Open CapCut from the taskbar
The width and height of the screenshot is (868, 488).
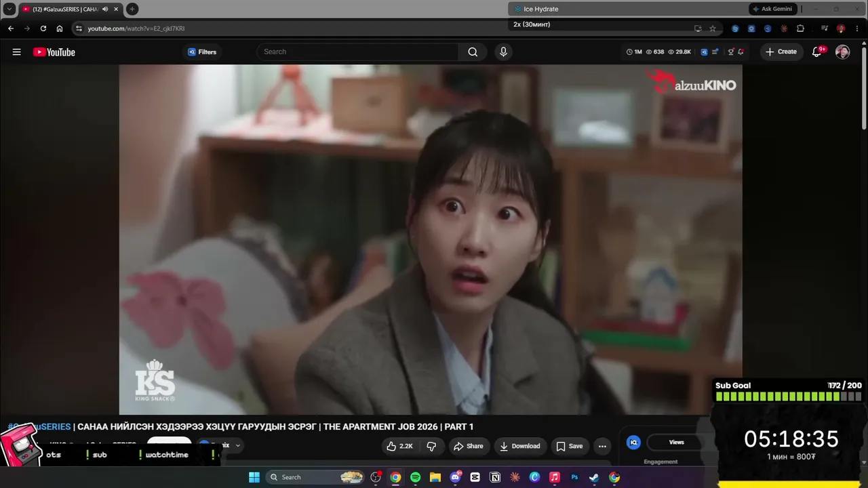tap(475, 477)
